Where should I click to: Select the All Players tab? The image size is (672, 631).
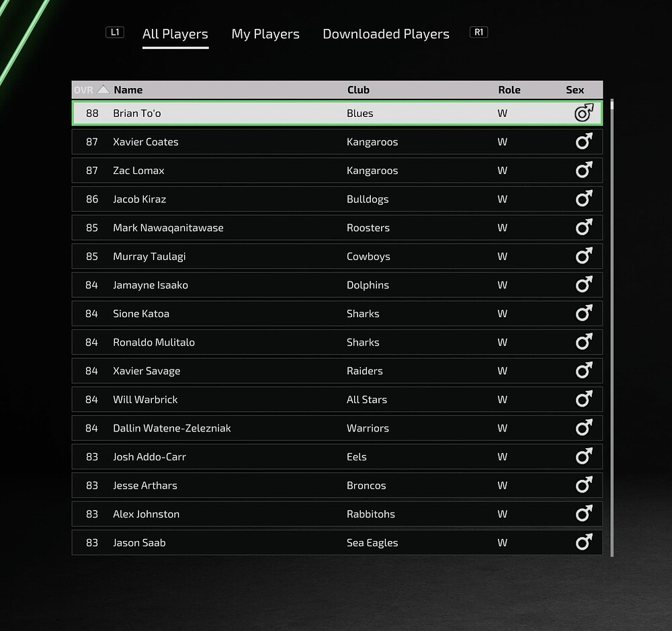[175, 34]
